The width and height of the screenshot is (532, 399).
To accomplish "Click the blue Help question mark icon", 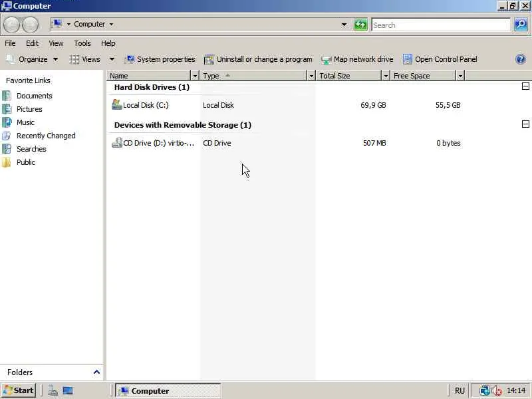I will [520, 59].
